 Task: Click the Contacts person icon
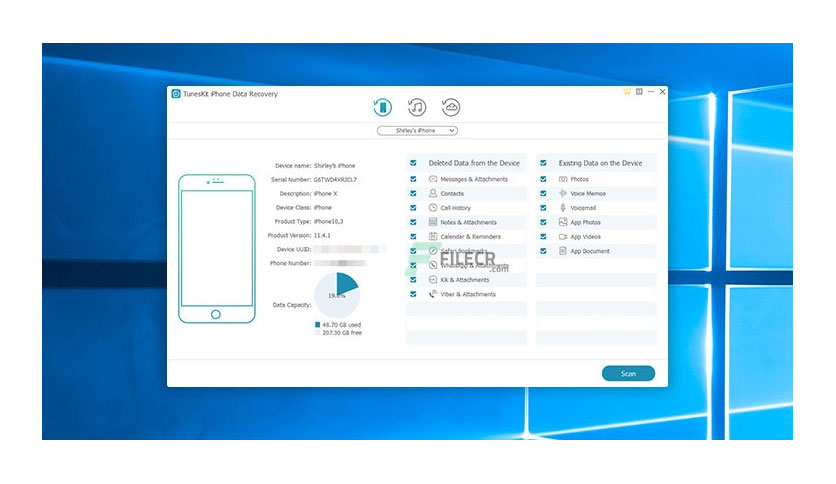pyautogui.click(x=433, y=193)
